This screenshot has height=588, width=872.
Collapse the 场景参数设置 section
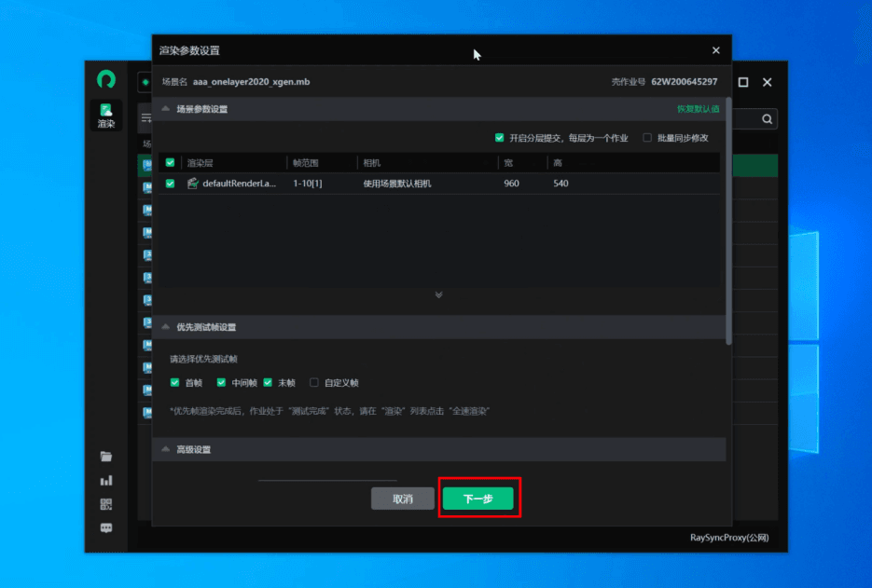(166, 109)
